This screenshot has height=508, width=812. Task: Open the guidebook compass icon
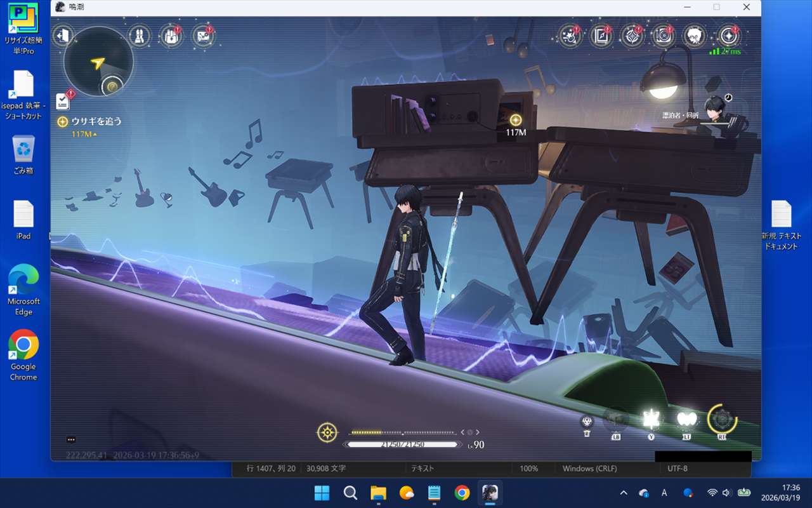pyautogui.click(x=601, y=36)
